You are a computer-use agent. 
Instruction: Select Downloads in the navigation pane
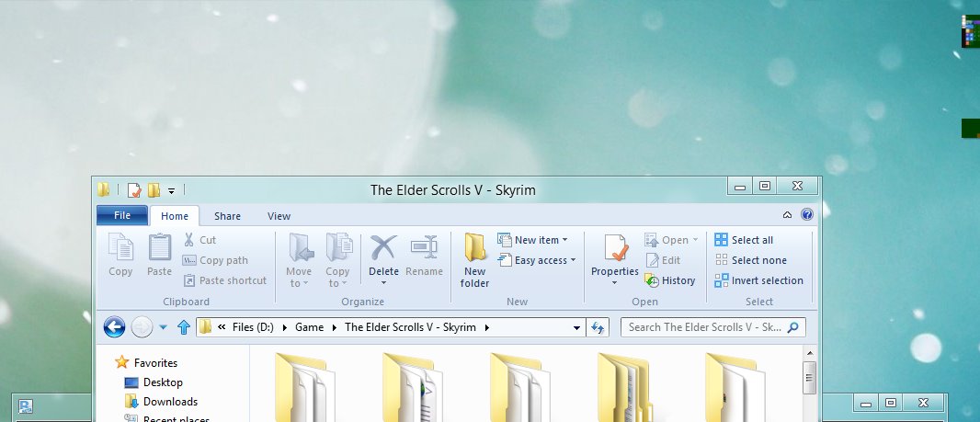[161, 402]
